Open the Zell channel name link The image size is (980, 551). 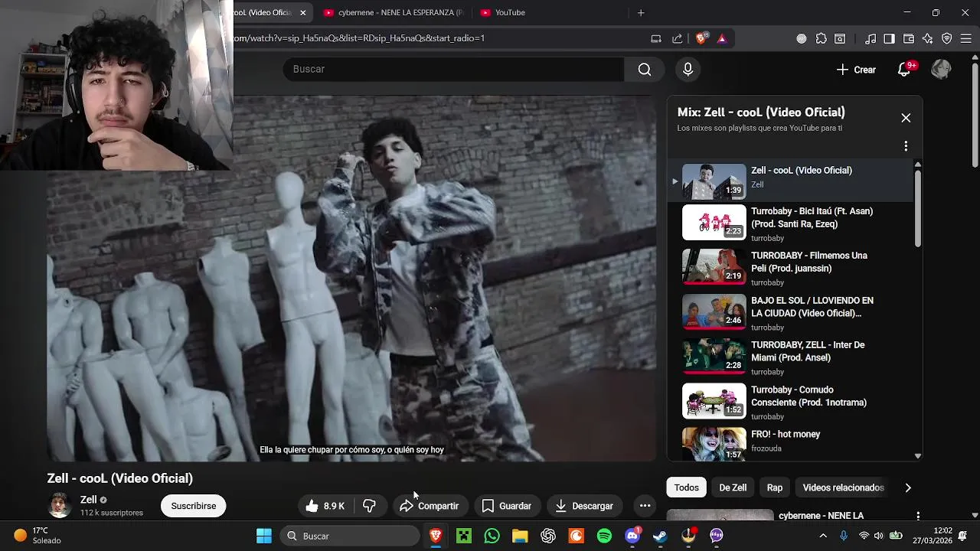pos(88,500)
